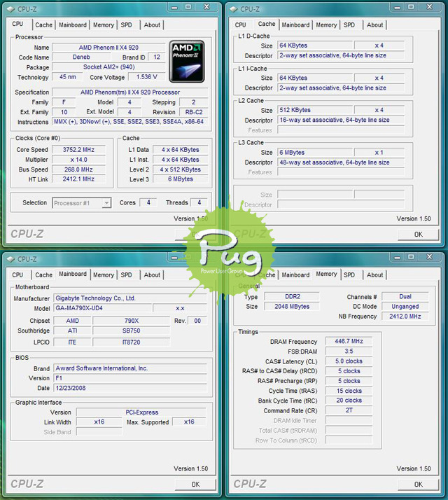Viewport: 448px width, 500px height.
Task: Click OK button in Memory window
Action: click(418, 485)
